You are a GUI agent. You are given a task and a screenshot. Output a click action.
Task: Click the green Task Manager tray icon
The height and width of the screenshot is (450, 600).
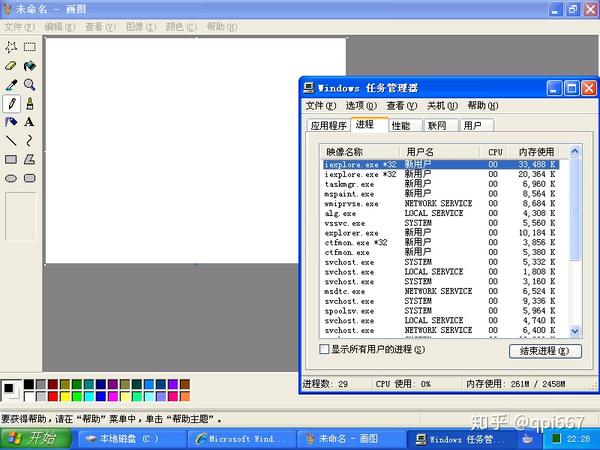click(556, 438)
